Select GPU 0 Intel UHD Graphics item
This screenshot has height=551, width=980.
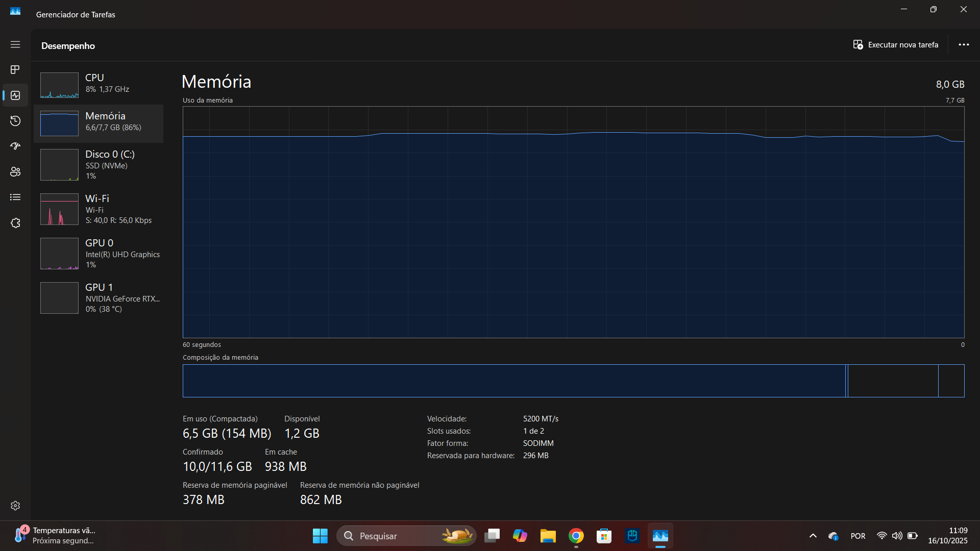click(99, 253)
